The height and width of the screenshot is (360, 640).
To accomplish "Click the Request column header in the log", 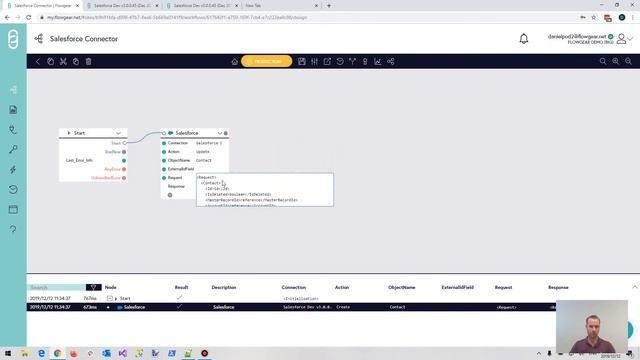I will point(503,287).
